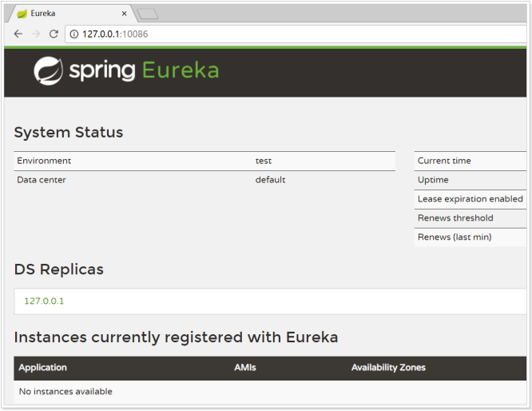Screen dimensions: 532x411
Task: Click the browser forward arrow
Action: point(36,34)
